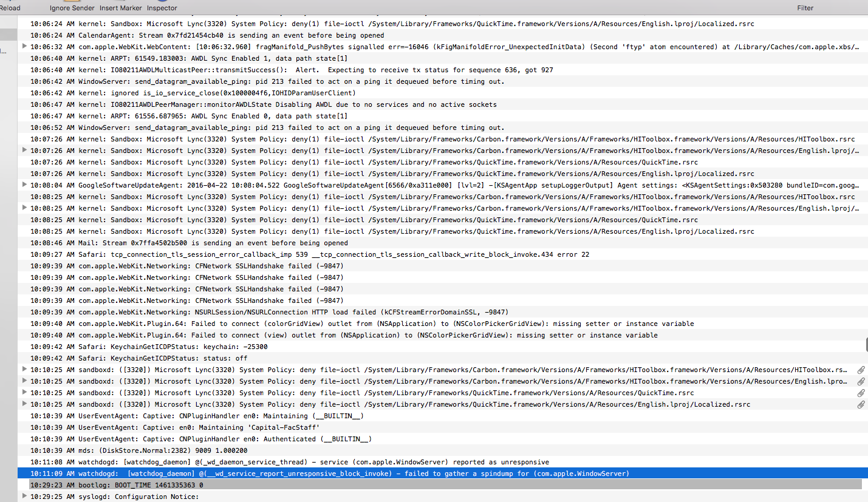Click the vertical scrollbar thumb at right edge
Screen dimensions: 868x502
click(866, 345)
